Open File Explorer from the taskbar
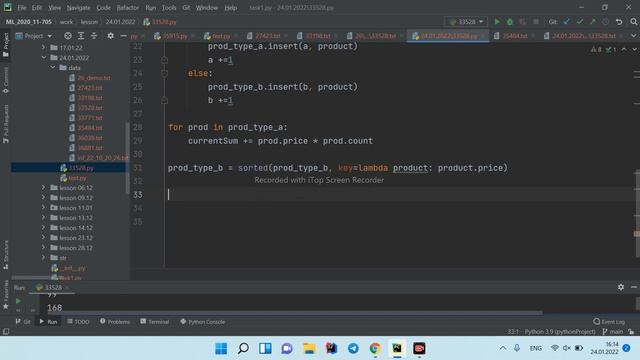640x360 pixels. coord(309,349)
